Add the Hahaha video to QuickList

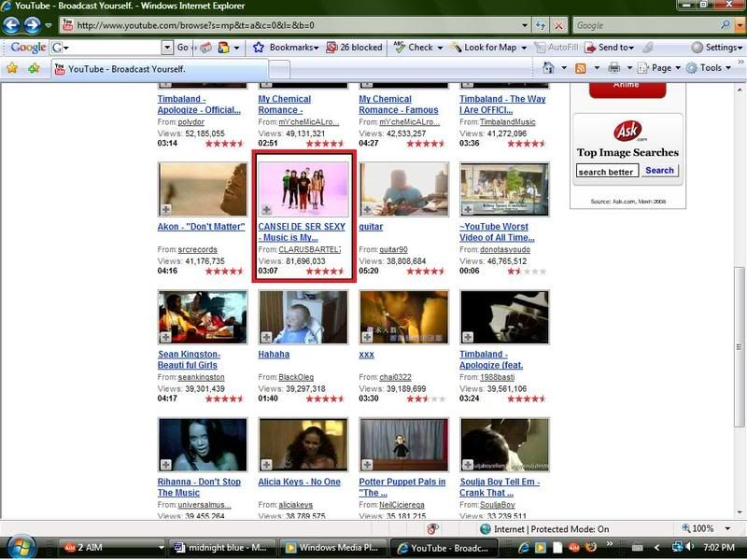[x=266, y=337]
